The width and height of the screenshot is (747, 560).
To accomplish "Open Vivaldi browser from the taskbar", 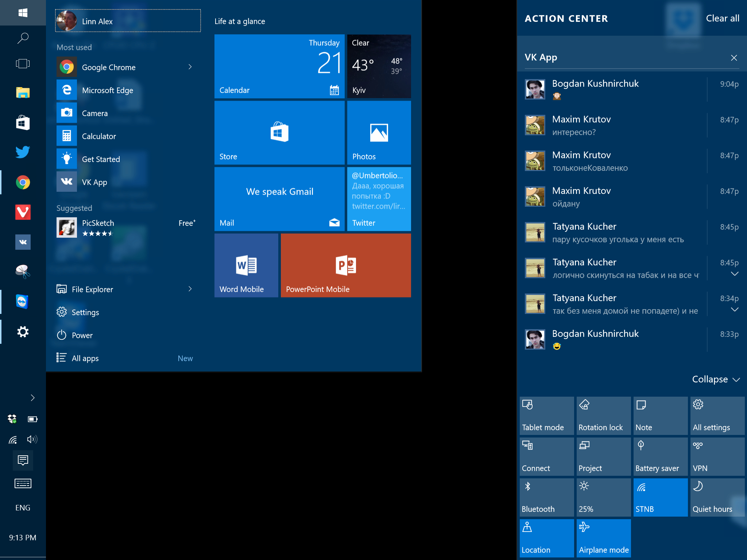I will (23, 212).
